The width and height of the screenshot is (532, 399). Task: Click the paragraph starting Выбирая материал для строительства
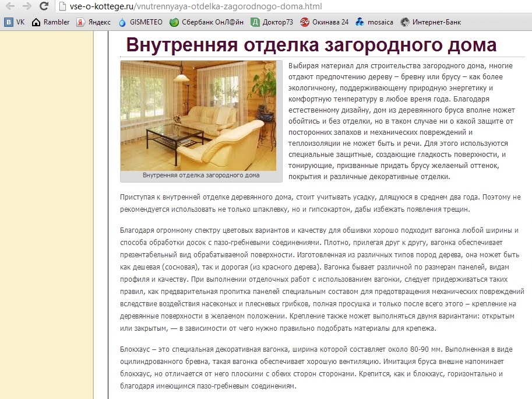point(401,121)
